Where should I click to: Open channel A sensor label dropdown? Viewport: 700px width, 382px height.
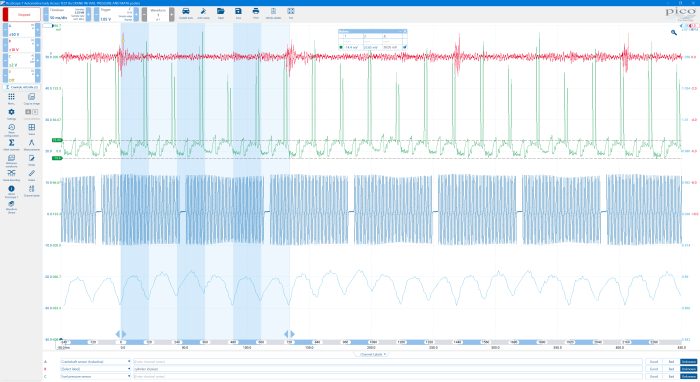[x=95, y=362]
